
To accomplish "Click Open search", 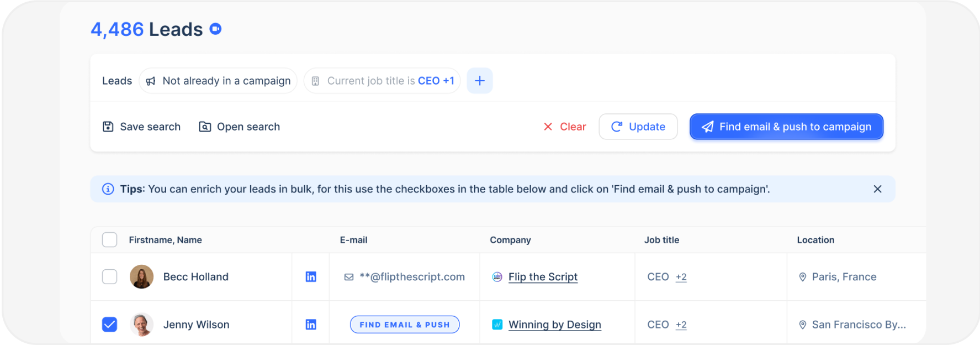I will pyautogui.click(x=240, y=127).
